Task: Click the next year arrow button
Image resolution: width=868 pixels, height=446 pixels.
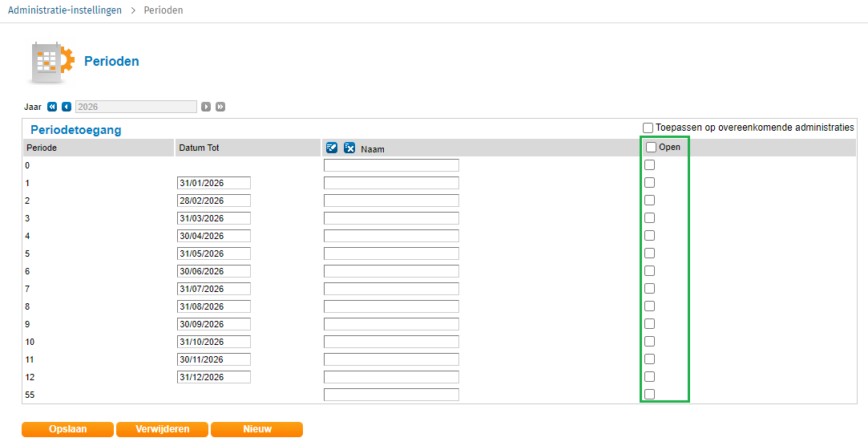Action: pos(206,107)
